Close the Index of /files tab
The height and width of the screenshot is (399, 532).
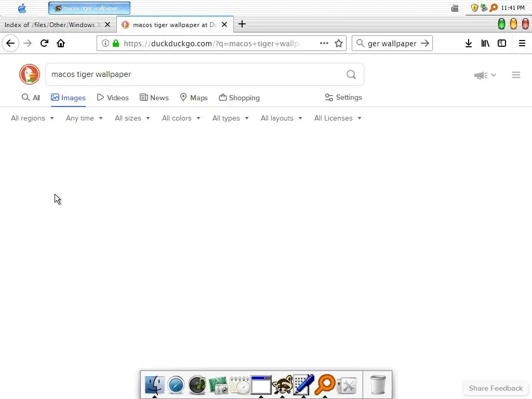pos(108,24)
